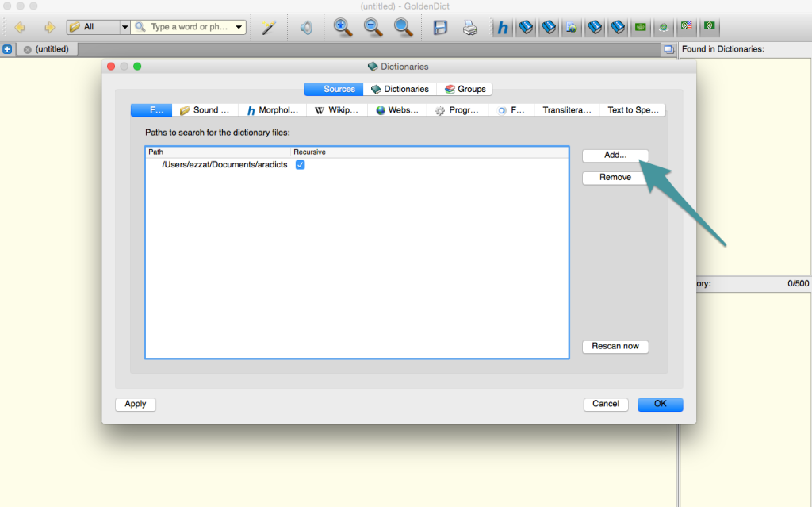Zoom out with the minus magnifier

click(373, 27)
